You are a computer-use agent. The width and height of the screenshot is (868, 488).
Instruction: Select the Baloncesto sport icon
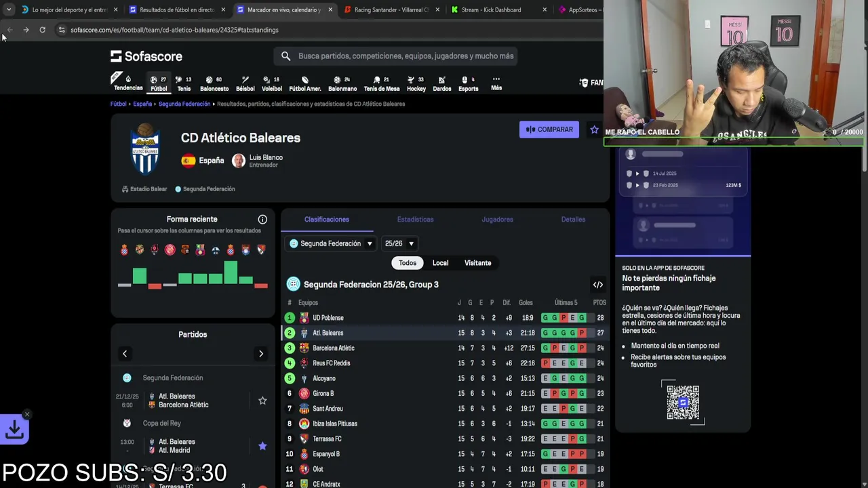click(x=214, y=83)
